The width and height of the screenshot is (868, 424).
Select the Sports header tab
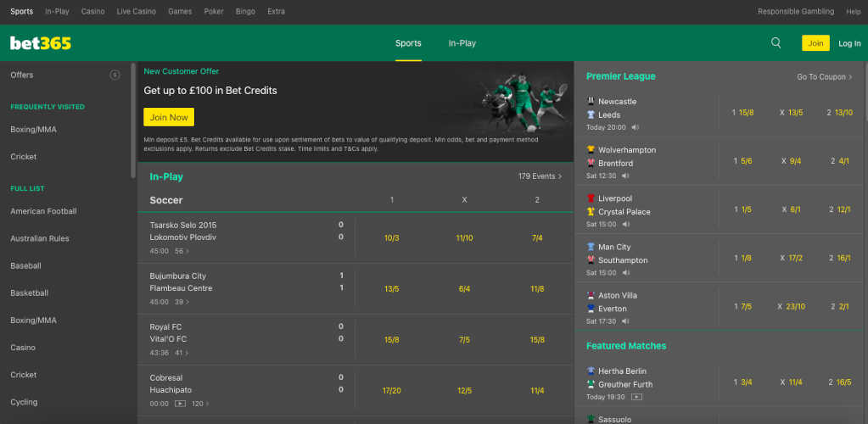click(x=408, y=43)
